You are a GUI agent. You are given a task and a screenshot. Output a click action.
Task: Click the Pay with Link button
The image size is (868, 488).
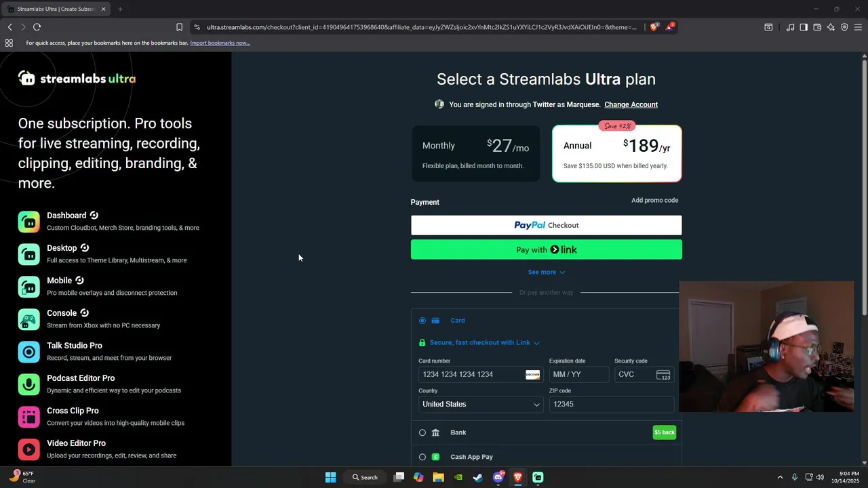pyautogui.click(x=547, y=249)
